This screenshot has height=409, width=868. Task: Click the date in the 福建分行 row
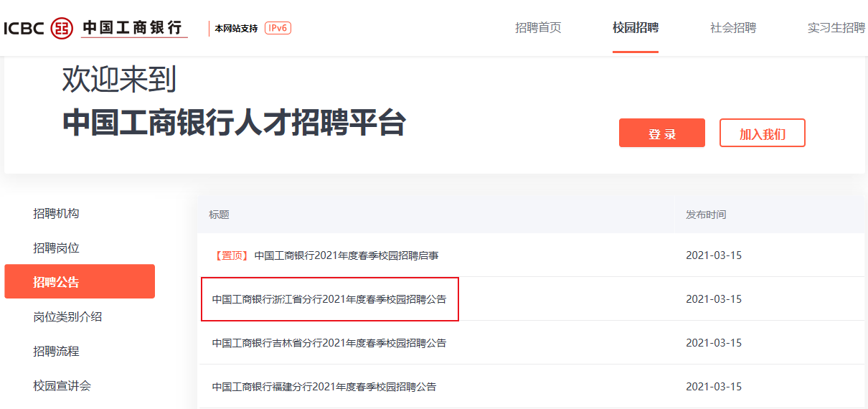click(714, 387)
